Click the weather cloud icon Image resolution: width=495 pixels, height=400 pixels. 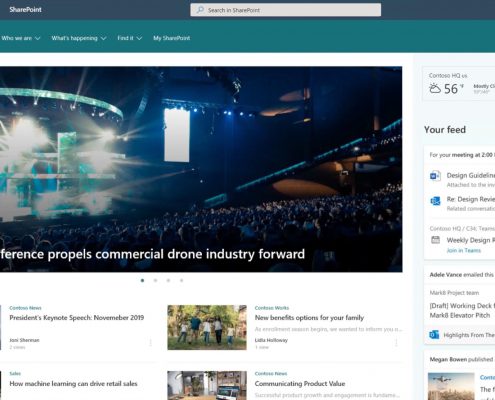[x=435, y=88]
